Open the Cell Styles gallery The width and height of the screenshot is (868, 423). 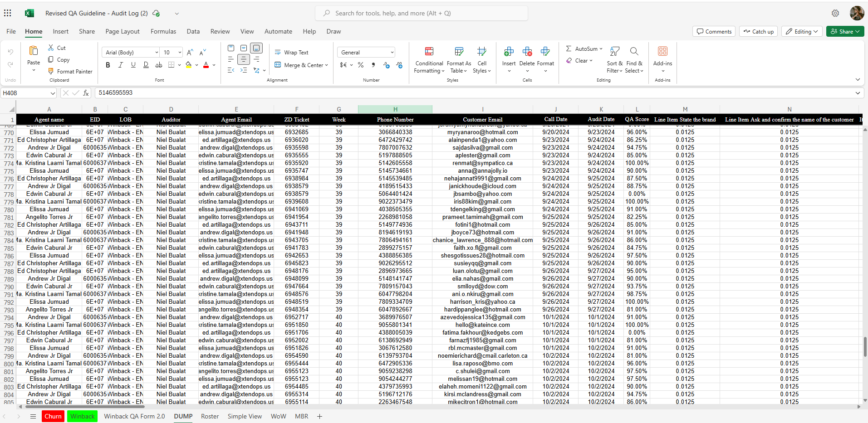pos(482,59)
